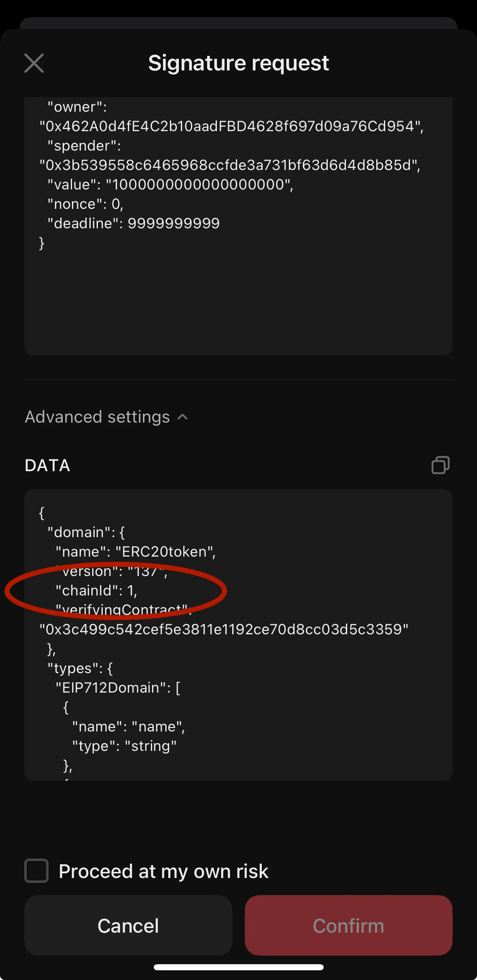The width and height of the screenshot is (477, 980).
Task: Tap the DATA section heading
Action: 48,466
